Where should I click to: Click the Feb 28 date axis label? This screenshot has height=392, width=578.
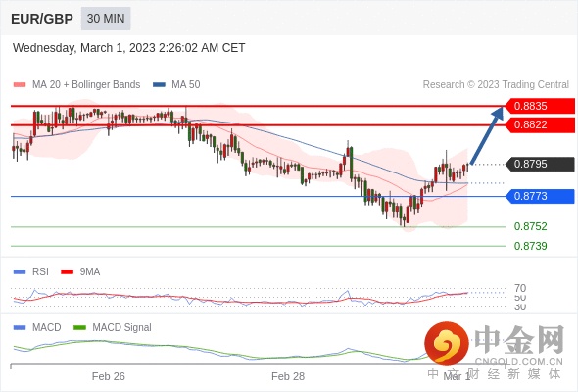(x=288, y=376)
